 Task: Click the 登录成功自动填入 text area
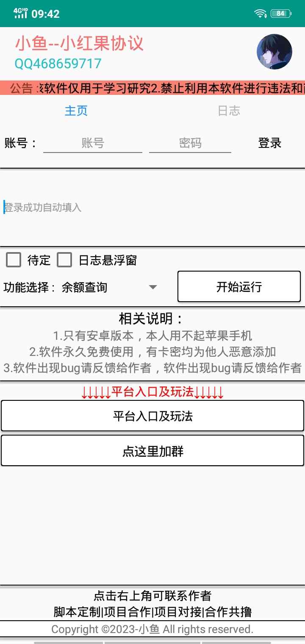click(152, 207)
